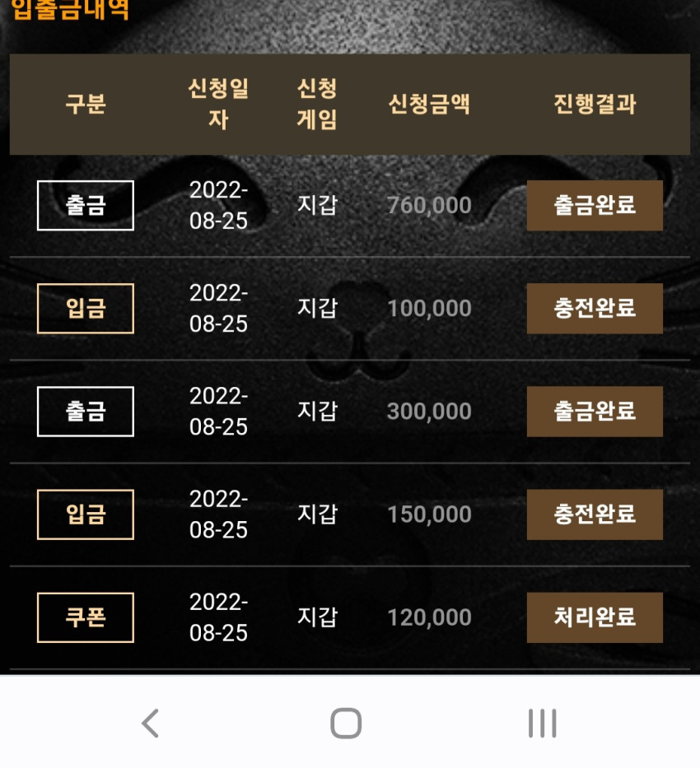Click the 쿠폰 tag in the 120,000 row
Screen dimensions: 700x768
click(85, 617)
